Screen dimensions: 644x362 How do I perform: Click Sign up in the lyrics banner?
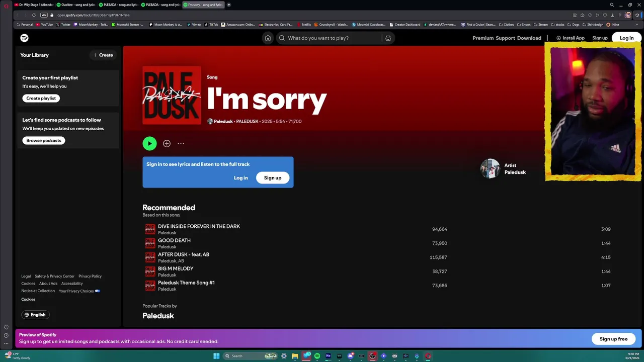tap(273, 177)
